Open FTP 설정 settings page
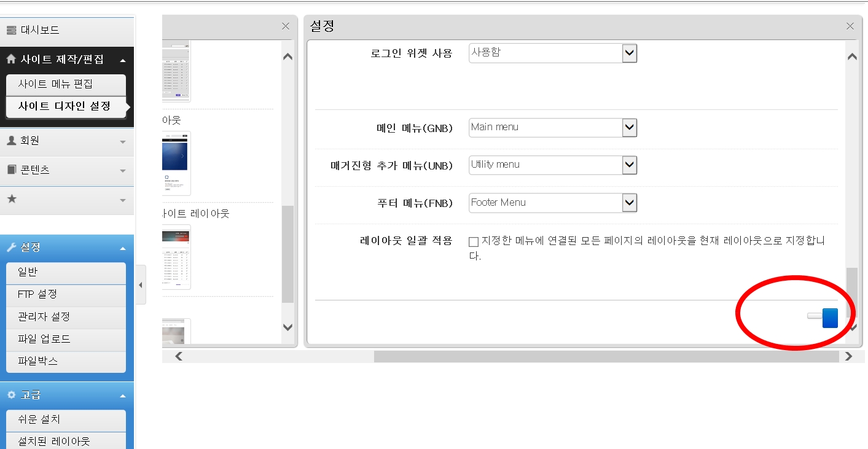 click(x=37, y=294)
